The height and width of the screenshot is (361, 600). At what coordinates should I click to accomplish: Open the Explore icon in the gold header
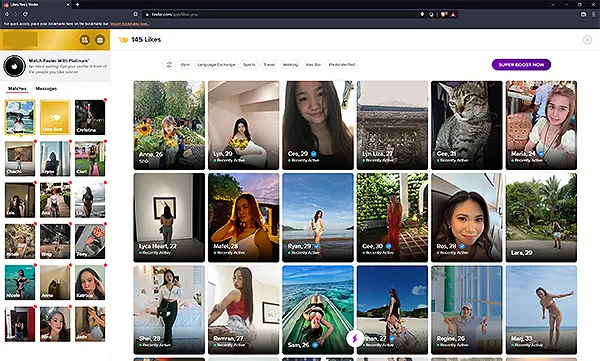pyautogui.click(x=85, y=40)
